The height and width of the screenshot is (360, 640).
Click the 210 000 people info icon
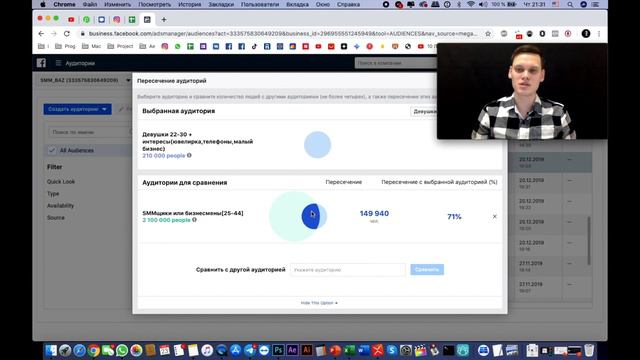[189, 156]
